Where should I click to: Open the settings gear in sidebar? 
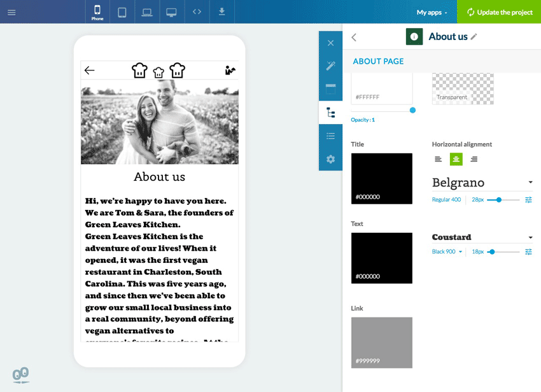click(330, 159)
